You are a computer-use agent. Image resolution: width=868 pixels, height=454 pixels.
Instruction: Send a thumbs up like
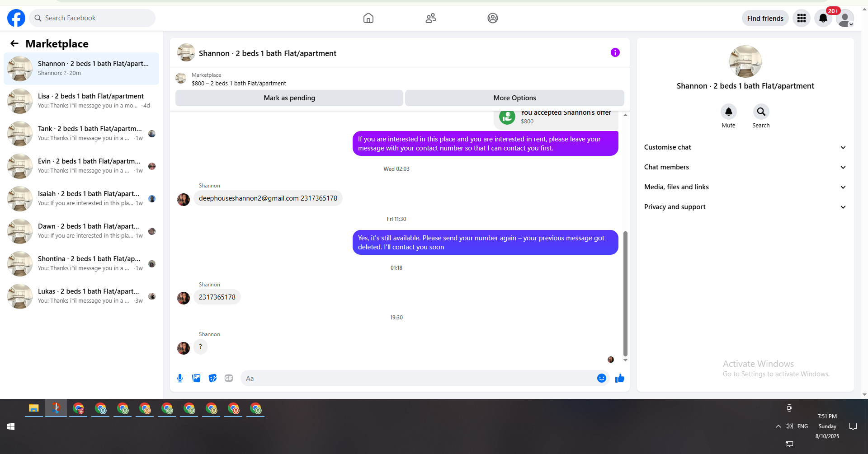[620, 378]
